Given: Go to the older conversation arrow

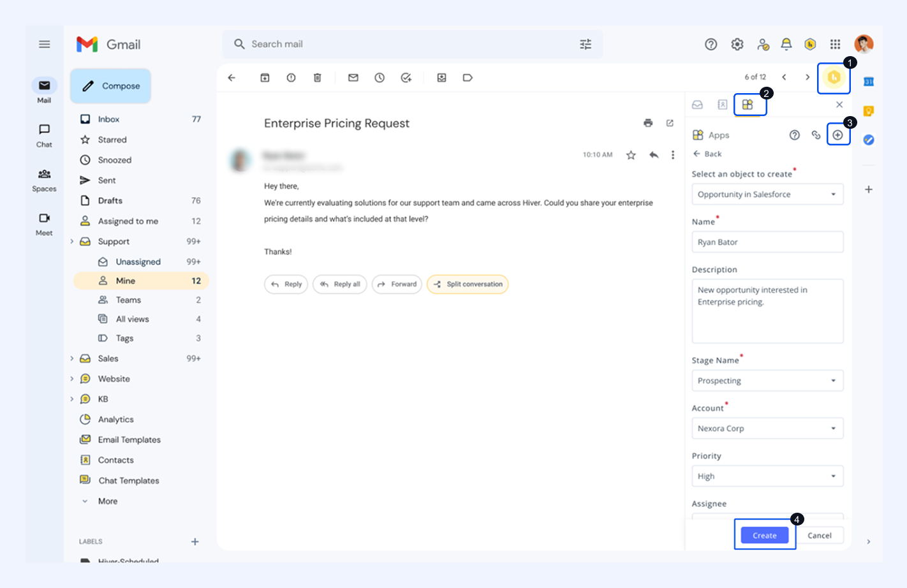Looking at the screenshot, I should coord(807,77).
